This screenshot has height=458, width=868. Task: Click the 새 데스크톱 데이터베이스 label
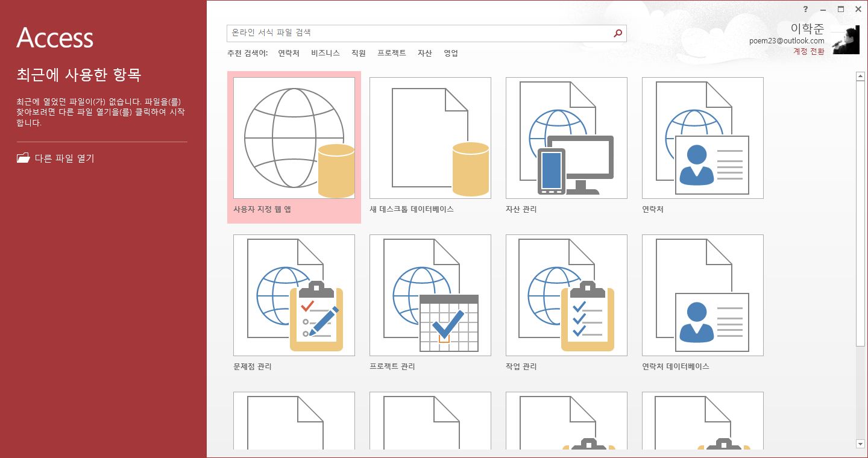412,210
